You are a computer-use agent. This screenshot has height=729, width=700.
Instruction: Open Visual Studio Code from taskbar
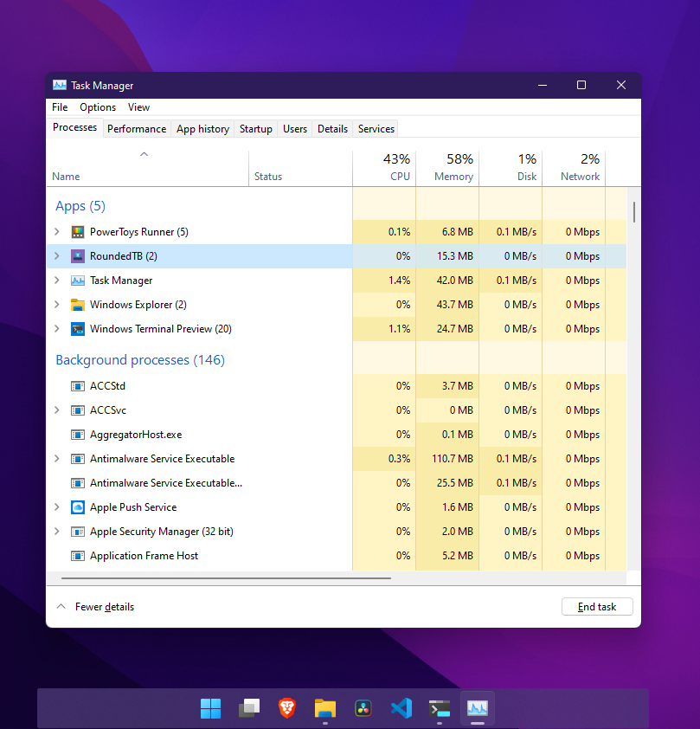401,708
